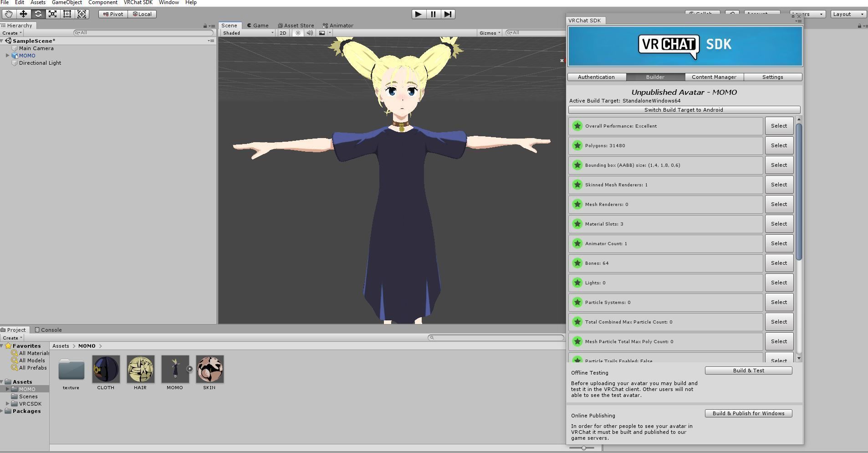Select the HAIR material asset

(x=140, y=369)
